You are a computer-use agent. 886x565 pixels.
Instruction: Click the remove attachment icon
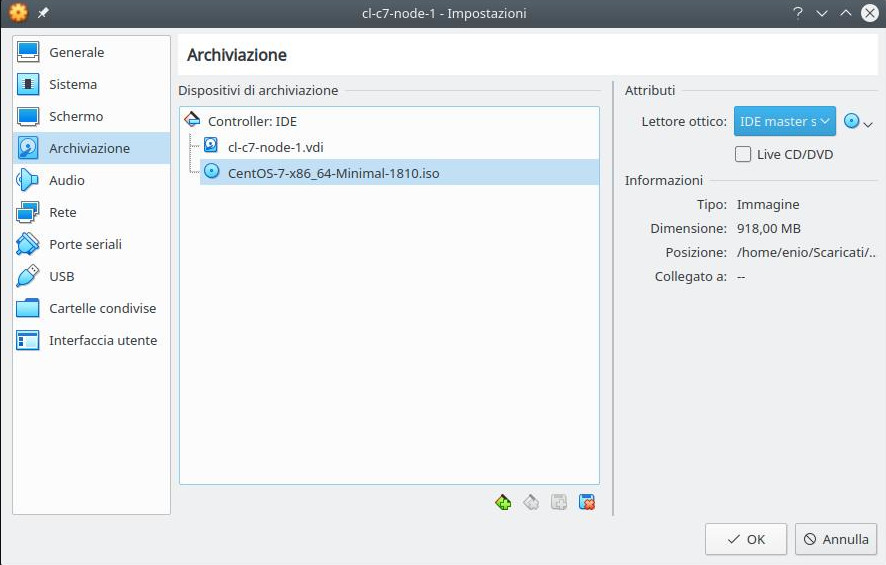(x=587, y=502)
